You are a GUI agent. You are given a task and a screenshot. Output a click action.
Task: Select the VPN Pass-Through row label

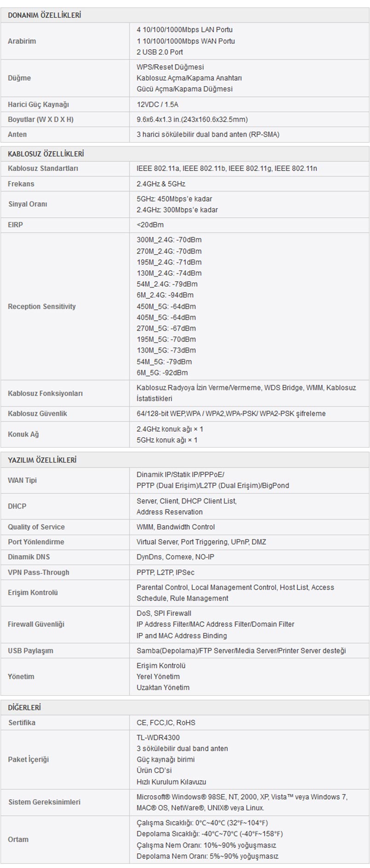pos(39,572)
